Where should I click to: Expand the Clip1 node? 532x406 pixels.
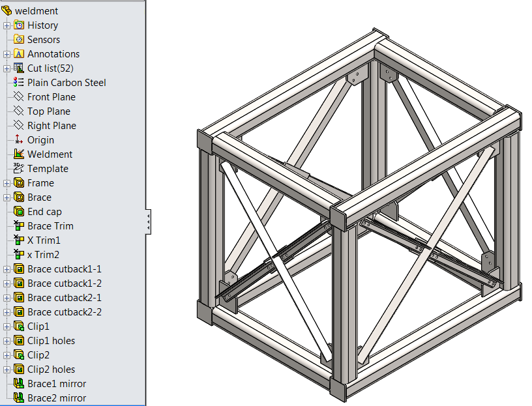(x=7, y=326)
